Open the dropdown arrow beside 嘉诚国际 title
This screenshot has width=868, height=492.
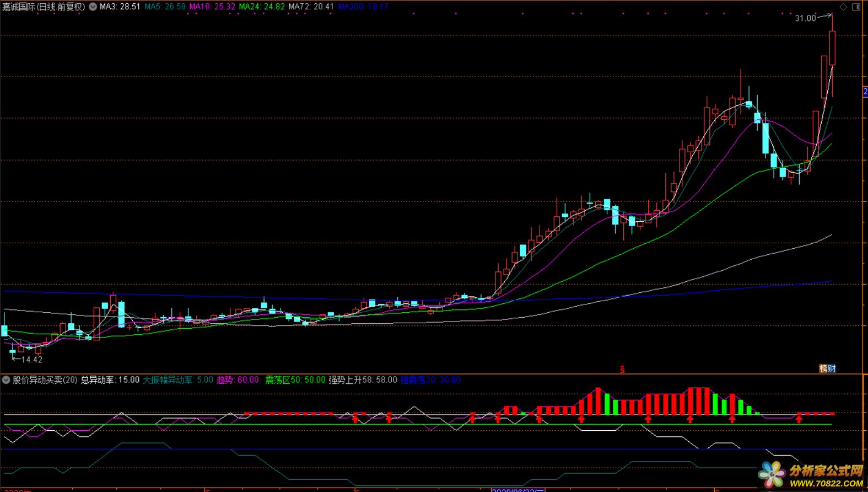93,7
